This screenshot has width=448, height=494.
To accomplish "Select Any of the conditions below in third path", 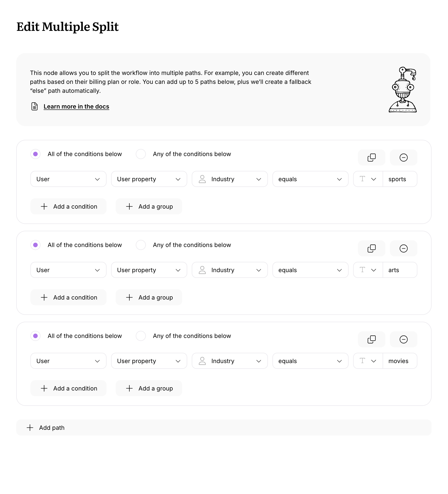I will click(141, 336).
